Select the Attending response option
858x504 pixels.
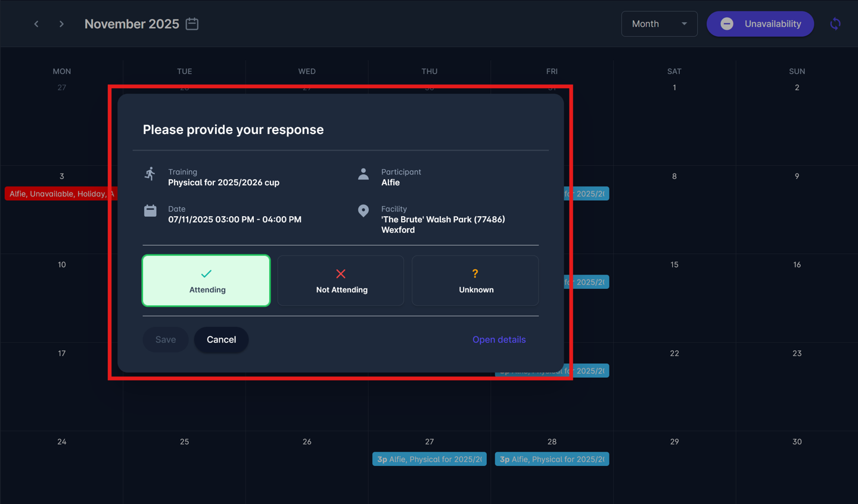(206, 281)
